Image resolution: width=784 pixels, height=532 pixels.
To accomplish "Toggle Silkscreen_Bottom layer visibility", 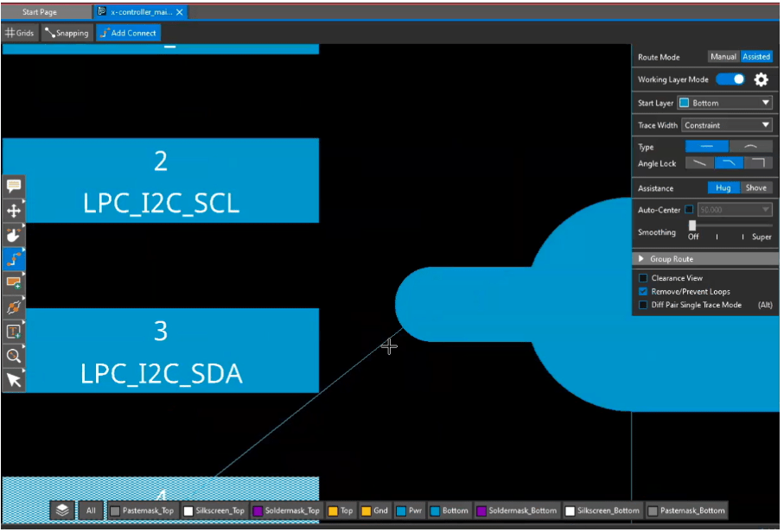I will (x=602, y=510).
